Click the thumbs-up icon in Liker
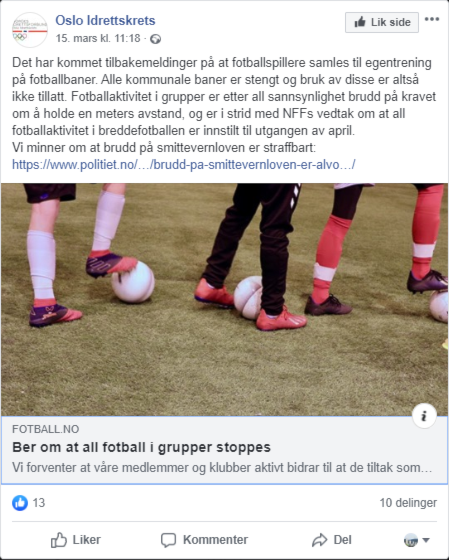Screen dimensions: 449x560 point(59,540)
